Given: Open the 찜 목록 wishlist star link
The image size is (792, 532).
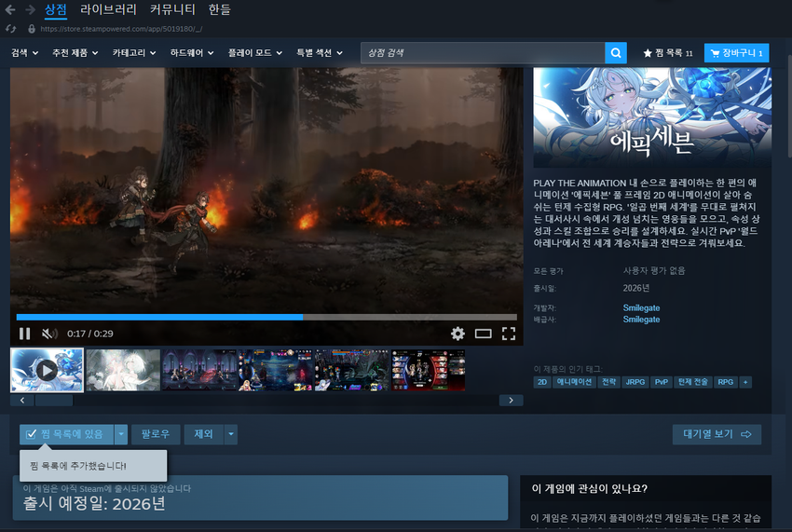Looking at the screenshot, I should pyautogui.click(x=667, y=52).
